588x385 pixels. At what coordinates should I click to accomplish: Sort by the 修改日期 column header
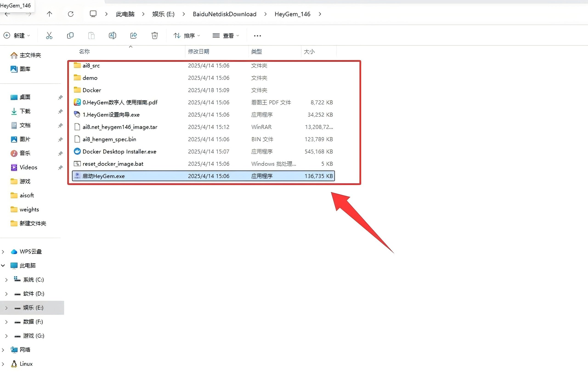198,52
